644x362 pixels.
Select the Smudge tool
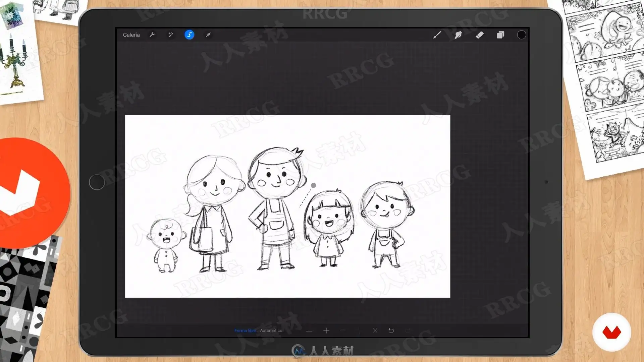coord(458,35)
